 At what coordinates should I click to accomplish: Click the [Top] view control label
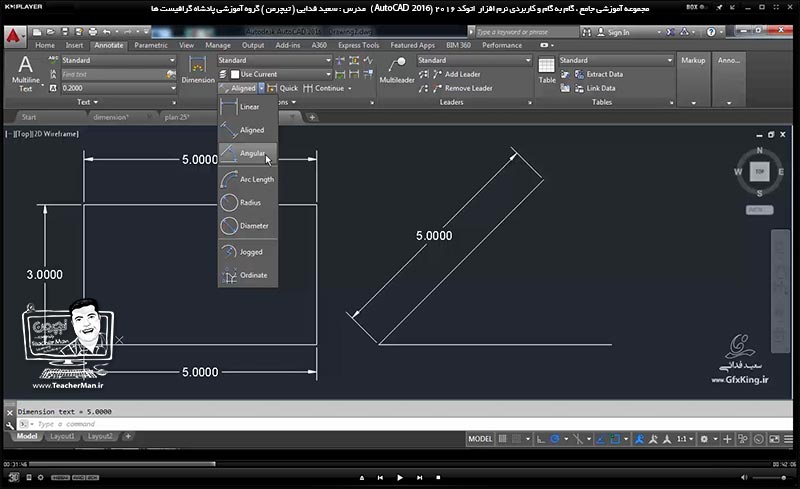(x=24, y=134)
